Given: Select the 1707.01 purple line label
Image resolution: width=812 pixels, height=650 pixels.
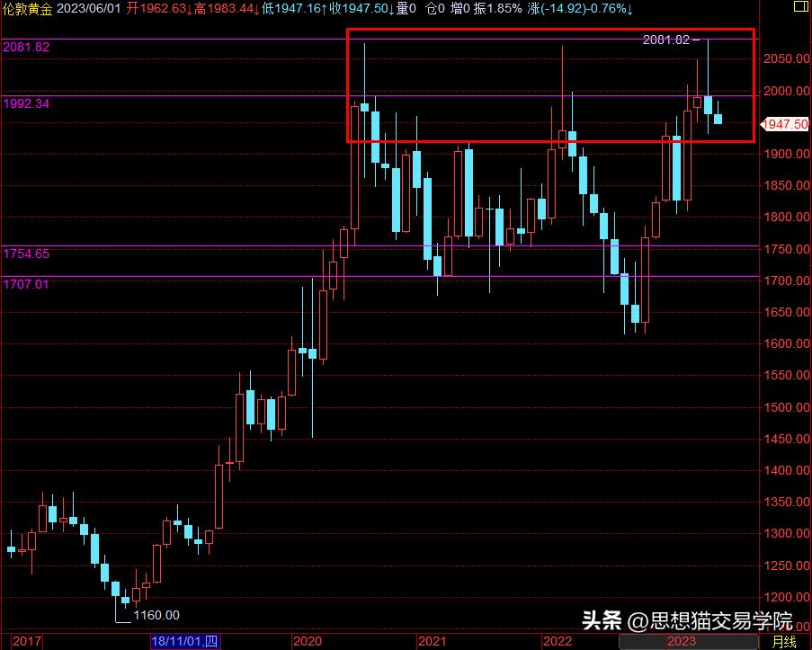Looking at the screenshot, I should (x=26, y=284).
